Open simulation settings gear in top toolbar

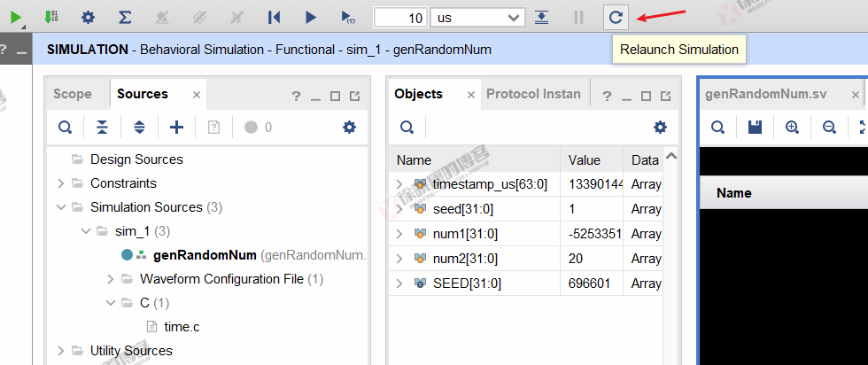point(88,17)
